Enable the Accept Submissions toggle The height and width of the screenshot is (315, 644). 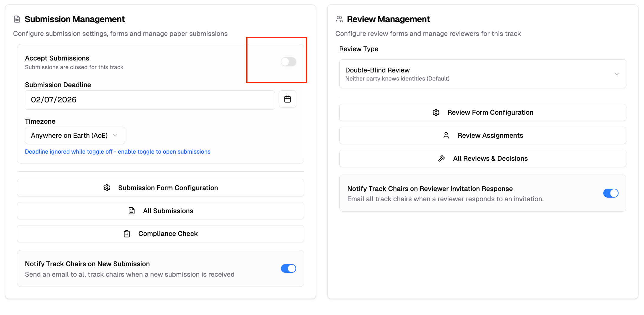288,62
